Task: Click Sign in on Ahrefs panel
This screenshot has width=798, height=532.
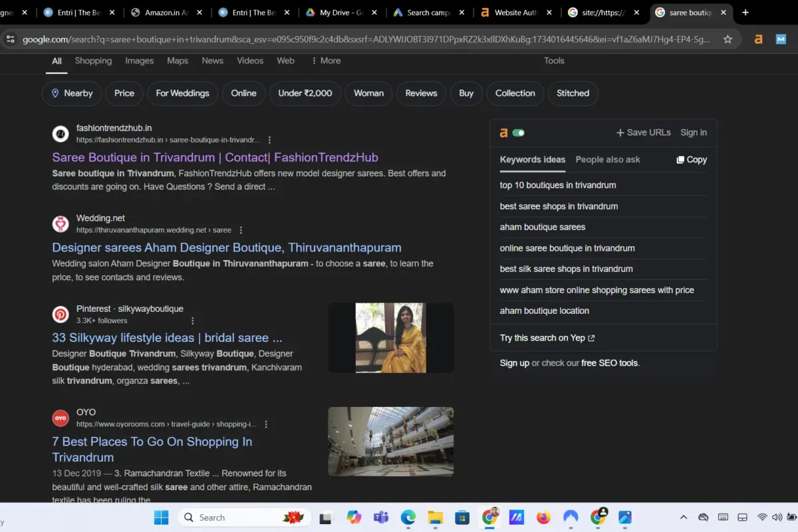Action: [694, 132]
